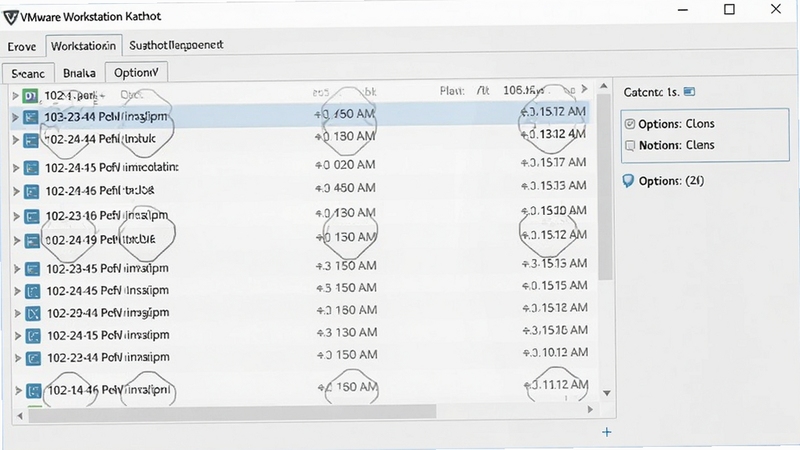Click the VMware logo in the title bar
This screenshot has height=450, width=800.
click(11, 17)
